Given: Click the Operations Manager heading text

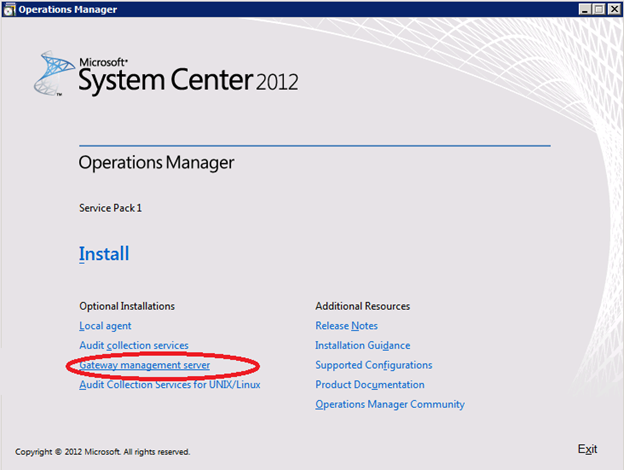Looking at the screenshot, I should click(x=156, y=163).
